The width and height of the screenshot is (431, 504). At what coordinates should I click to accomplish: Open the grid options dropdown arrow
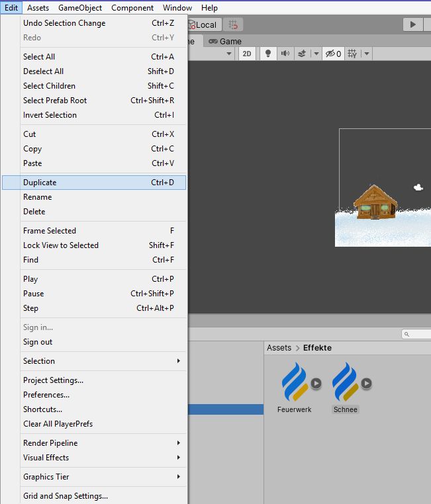click(x=366, y=54)
